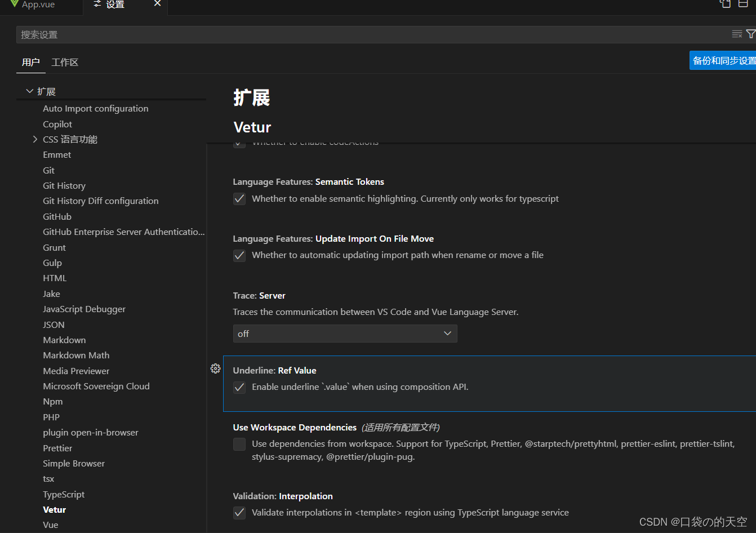Select tsx in the settings tree
The image size is (756, 533).
(x=48, y=479)
